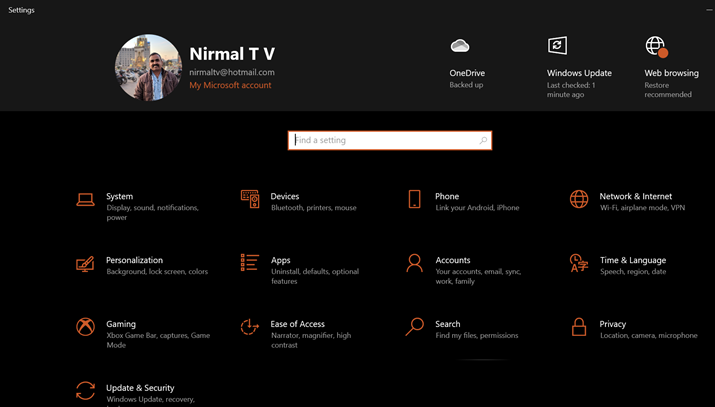Click the 'Restore recommended' text

click(x=668, y=90)
